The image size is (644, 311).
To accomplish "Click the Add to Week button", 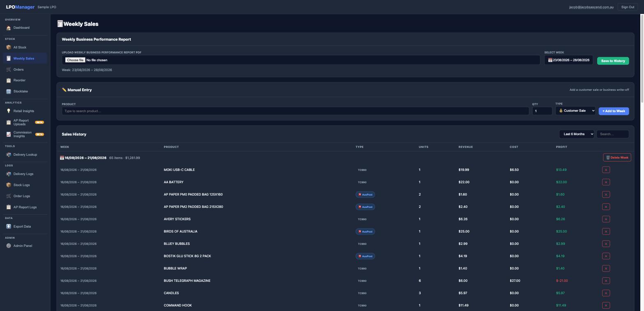I will (x=614, y=111).
